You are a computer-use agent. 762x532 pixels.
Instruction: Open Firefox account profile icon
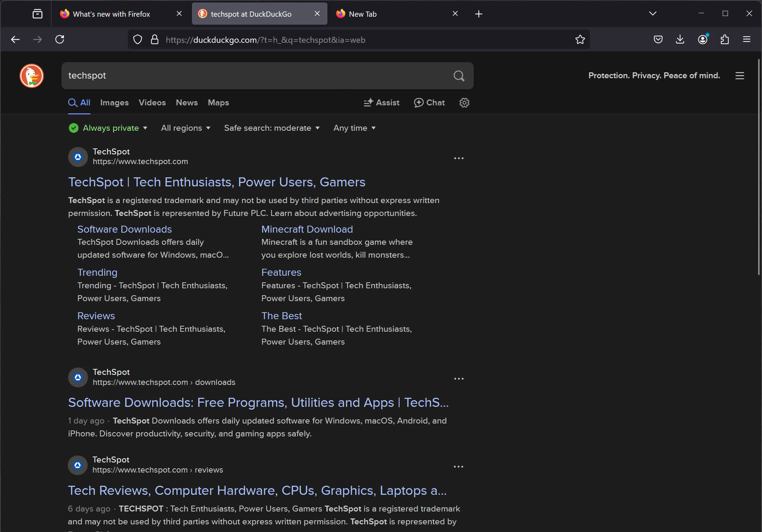coord(703,40)
